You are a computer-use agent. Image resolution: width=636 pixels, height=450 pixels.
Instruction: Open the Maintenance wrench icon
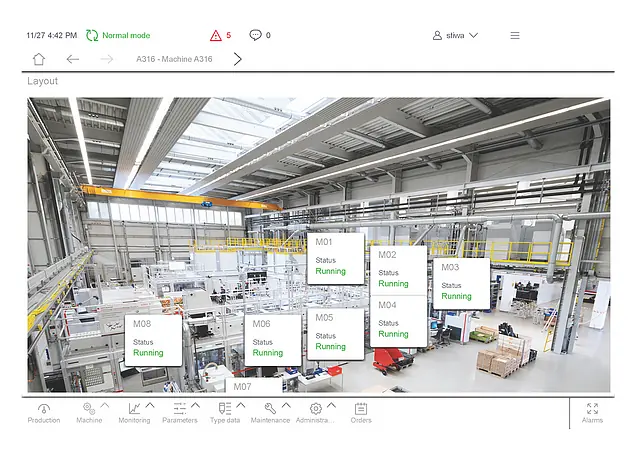click(270, 408)
